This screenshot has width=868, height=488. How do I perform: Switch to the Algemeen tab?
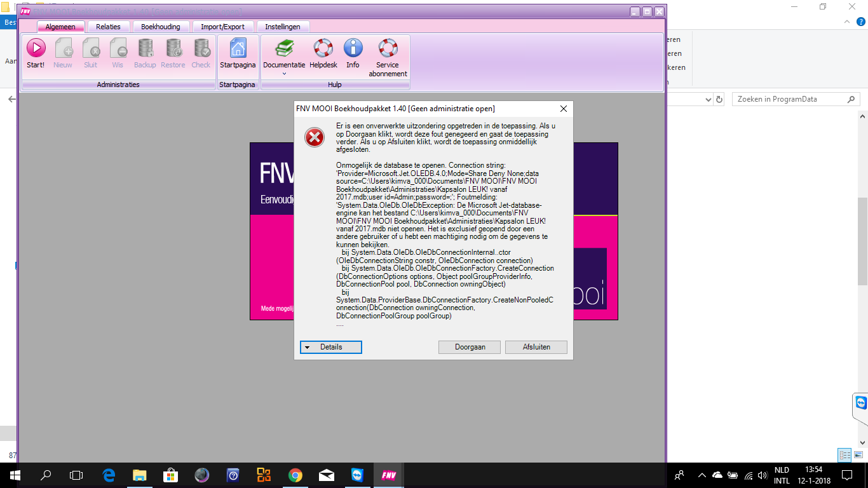click(x=60, y=27)
